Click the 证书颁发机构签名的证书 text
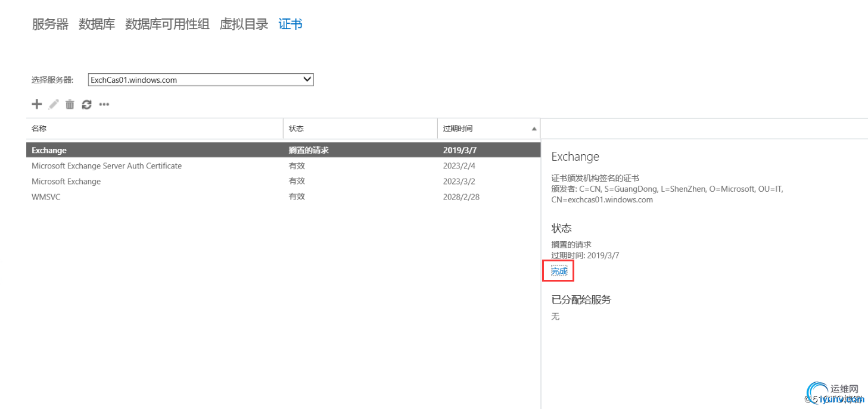Screen dimensions: 868x409 (595, 178)
